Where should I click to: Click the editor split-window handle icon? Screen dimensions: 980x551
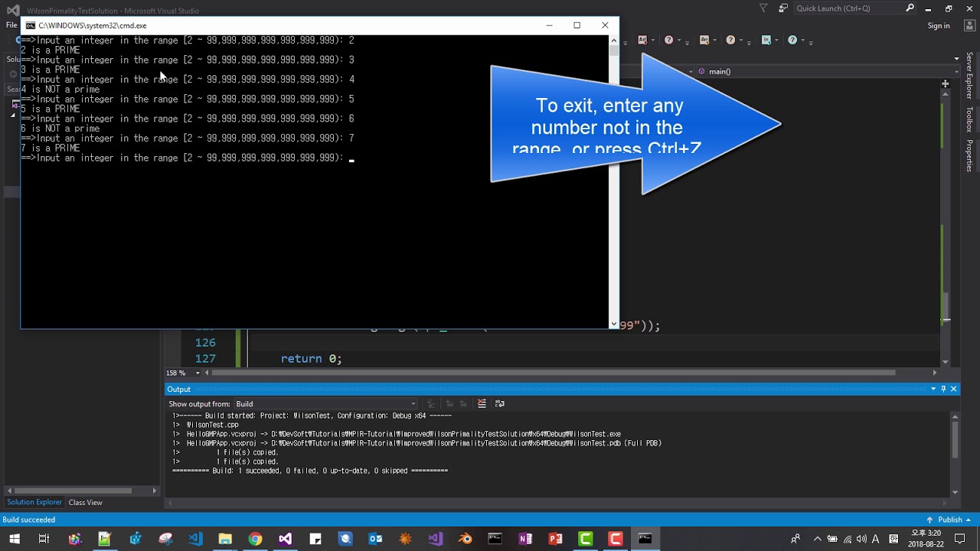click(x=946, y=83)
